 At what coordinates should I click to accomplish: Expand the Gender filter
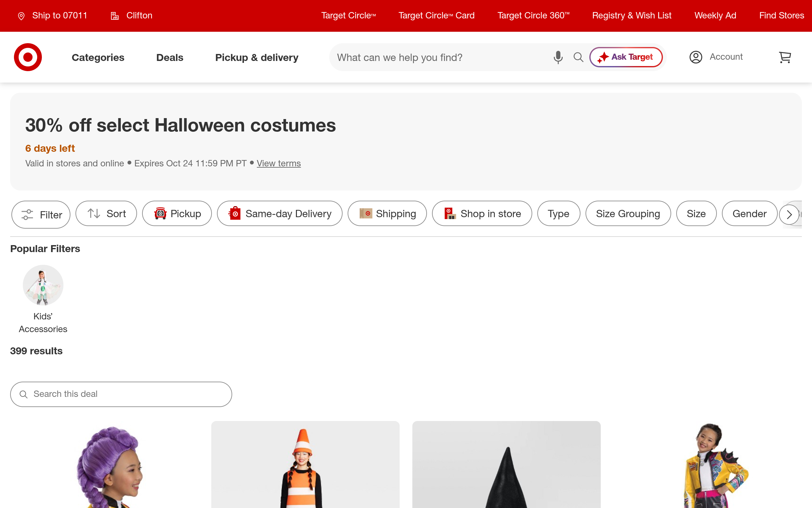(750, 214)
